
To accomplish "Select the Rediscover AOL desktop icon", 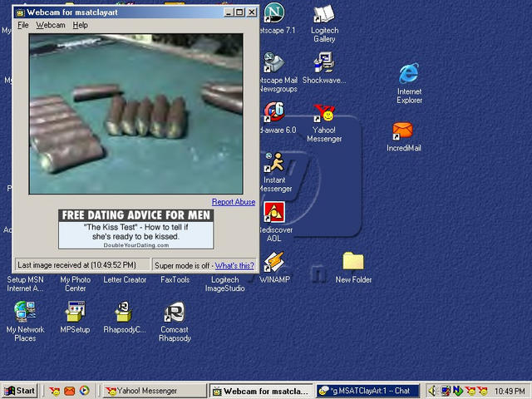I will pyautogui.click(x=274, y=212).
